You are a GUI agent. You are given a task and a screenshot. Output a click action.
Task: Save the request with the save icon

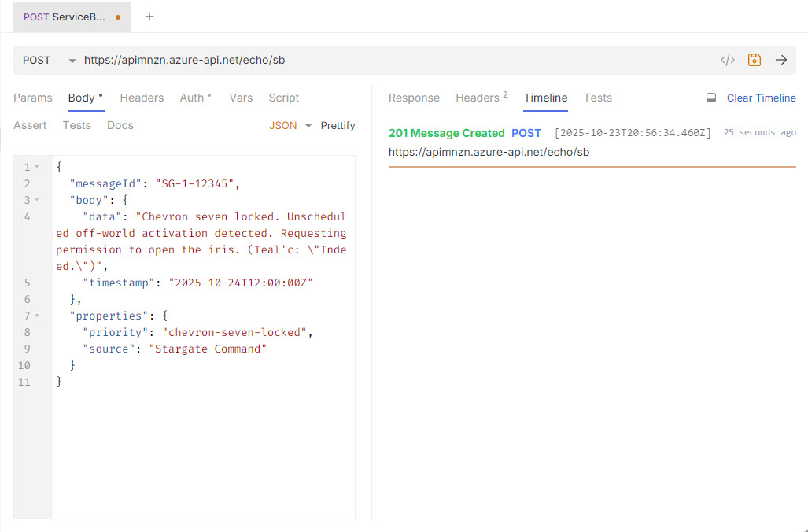755,60
